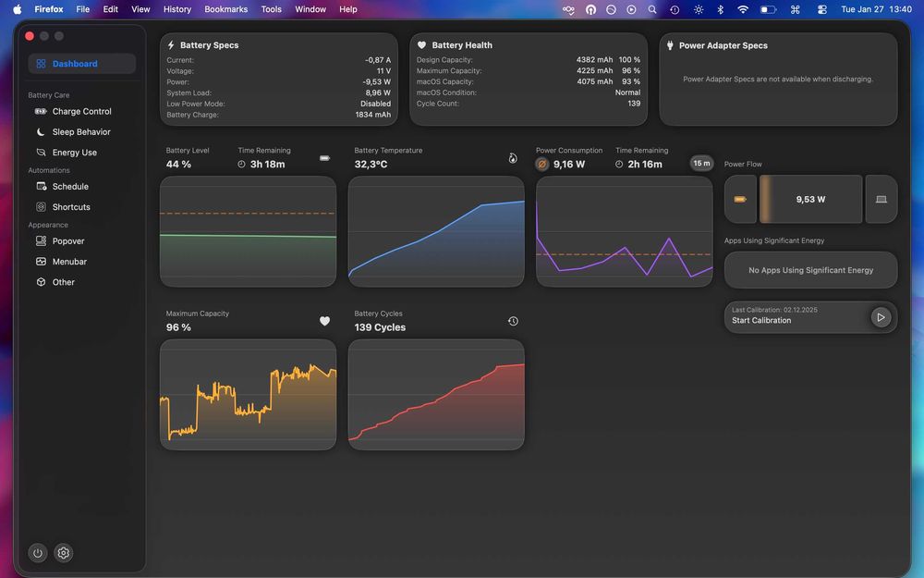Open Spotlight search in menu bar
Screen dimensions: 924x578
pos(652,9)
